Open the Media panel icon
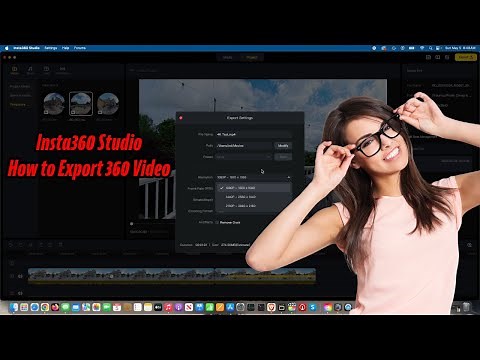The image size is (480, 360). coord(15,70)
